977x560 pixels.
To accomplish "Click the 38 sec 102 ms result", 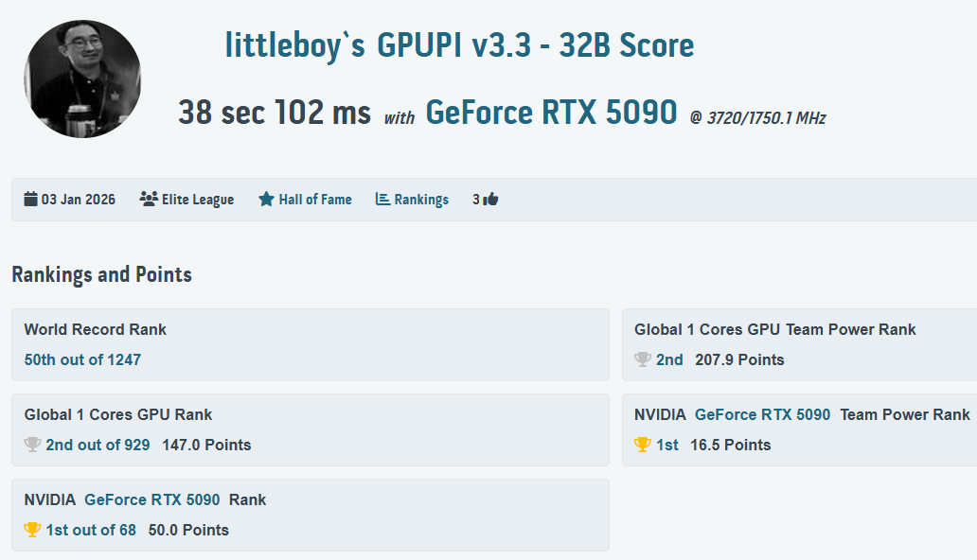I will [274, 112].
